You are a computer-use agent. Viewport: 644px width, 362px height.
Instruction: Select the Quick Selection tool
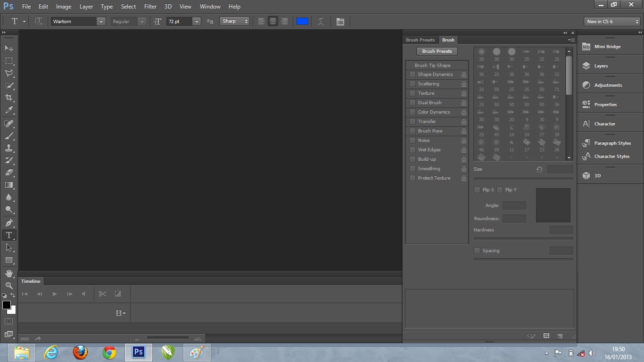coord(9,85)
